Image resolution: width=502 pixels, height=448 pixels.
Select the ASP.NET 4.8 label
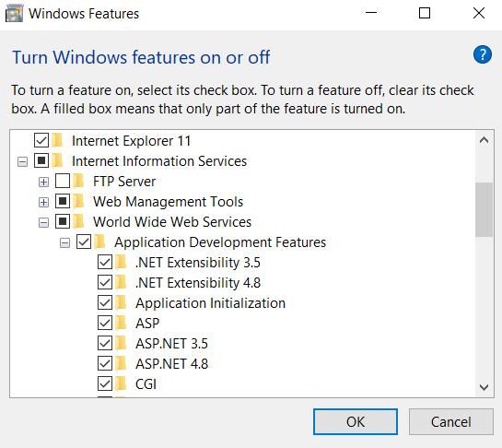(171, 364)
